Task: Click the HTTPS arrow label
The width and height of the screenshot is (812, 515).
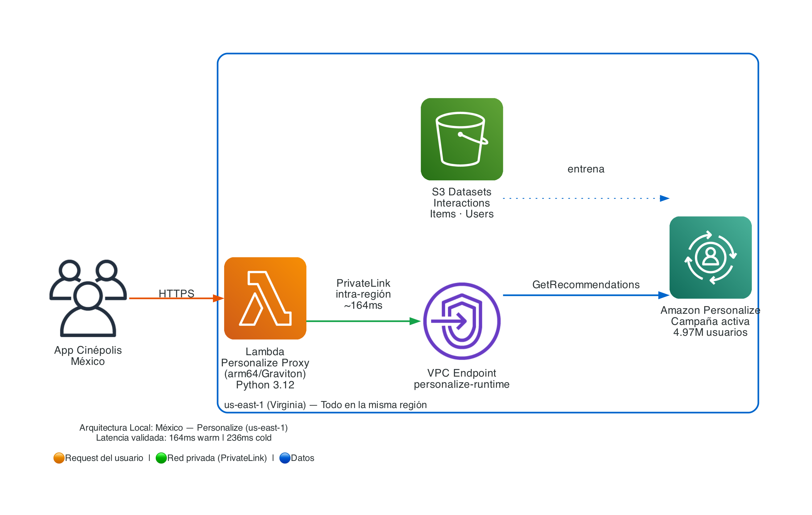Action: 176,293
